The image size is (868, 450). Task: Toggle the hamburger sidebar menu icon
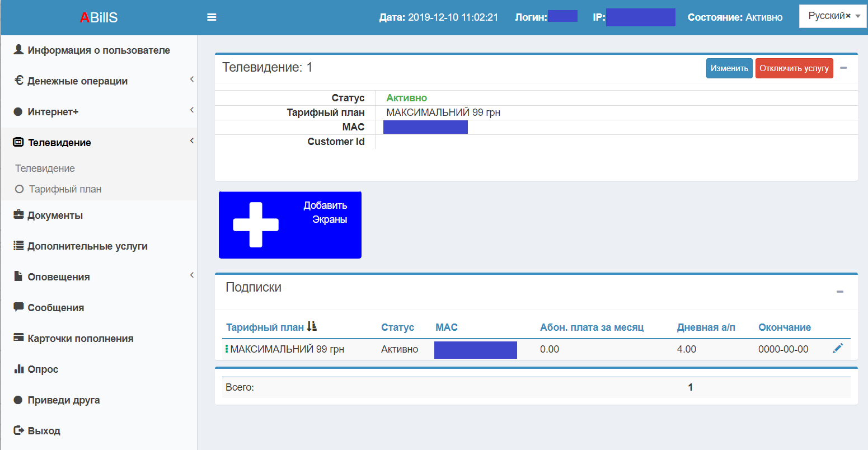click(x=212, y=17)
